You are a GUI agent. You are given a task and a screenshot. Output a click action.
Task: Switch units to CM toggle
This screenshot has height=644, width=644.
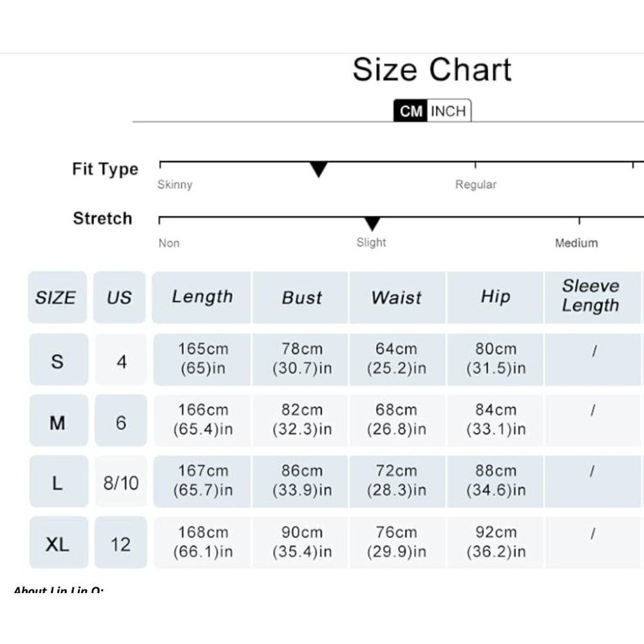tap(410, 111)
